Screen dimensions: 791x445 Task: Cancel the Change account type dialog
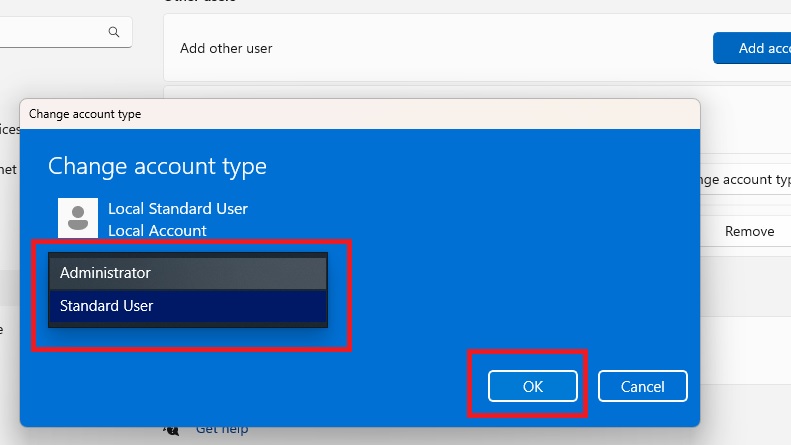pyautogui.click(x=642, y=386)
